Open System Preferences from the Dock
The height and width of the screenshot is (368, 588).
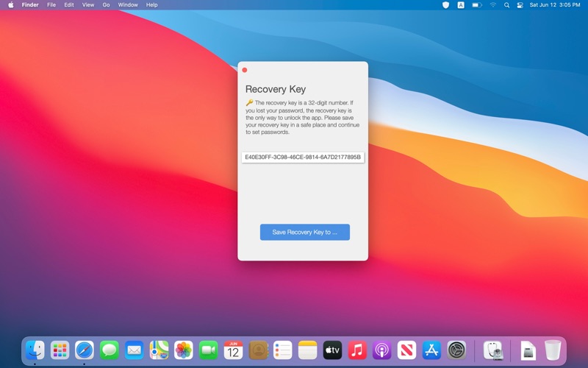click(456, 350)
